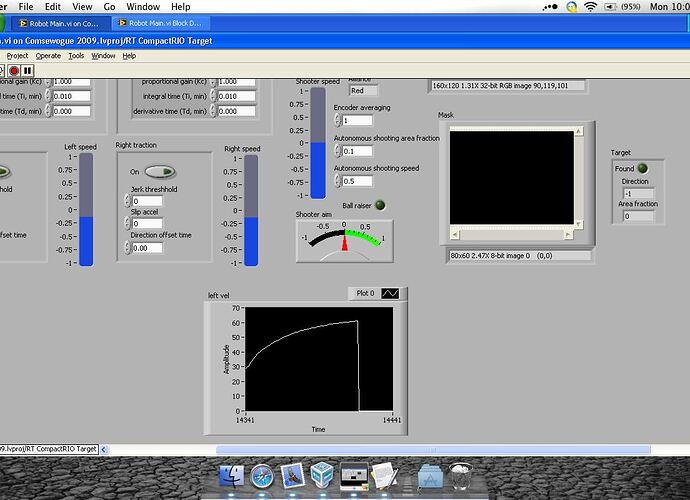Click the Left speed vertical slider
The height and width of the screenshot is (500, 690).
click(86, 210)
